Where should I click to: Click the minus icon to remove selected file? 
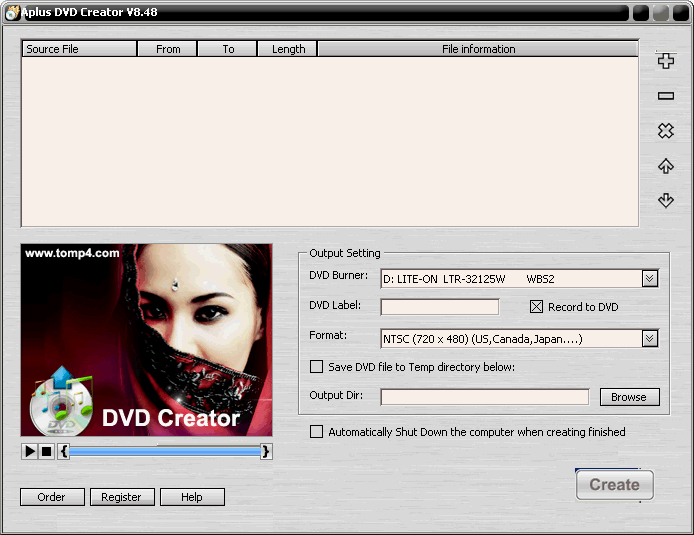[666, 96]
